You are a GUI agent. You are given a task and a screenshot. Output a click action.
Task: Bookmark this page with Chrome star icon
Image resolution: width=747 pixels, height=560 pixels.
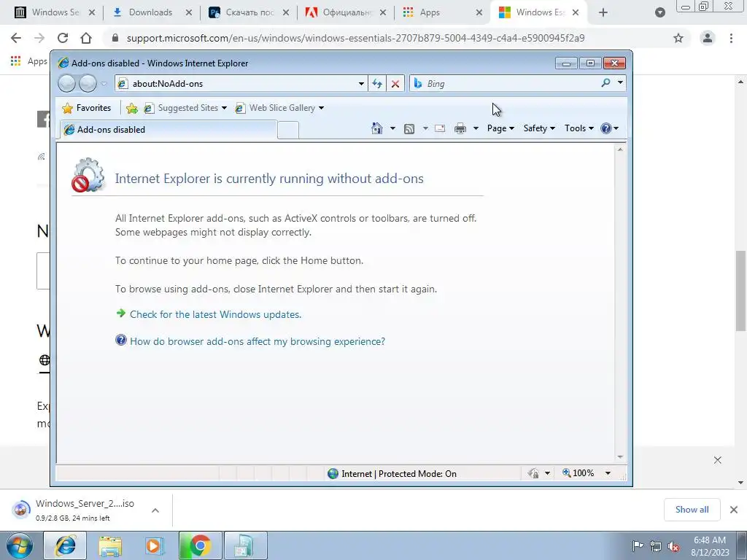(x=678, y=38)
